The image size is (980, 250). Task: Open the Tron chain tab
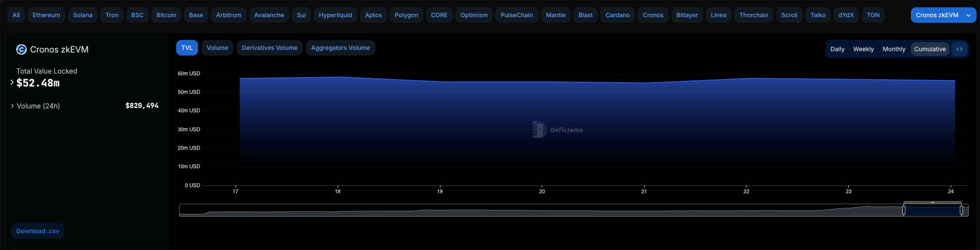[x=112, y=15]
